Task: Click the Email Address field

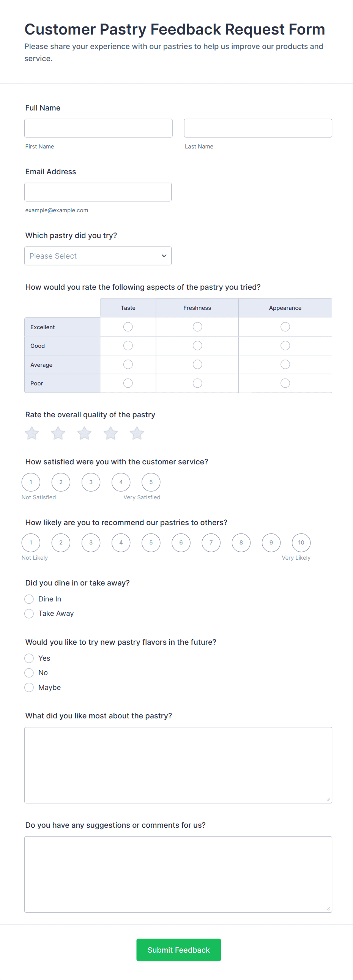Action: point(98,192)
